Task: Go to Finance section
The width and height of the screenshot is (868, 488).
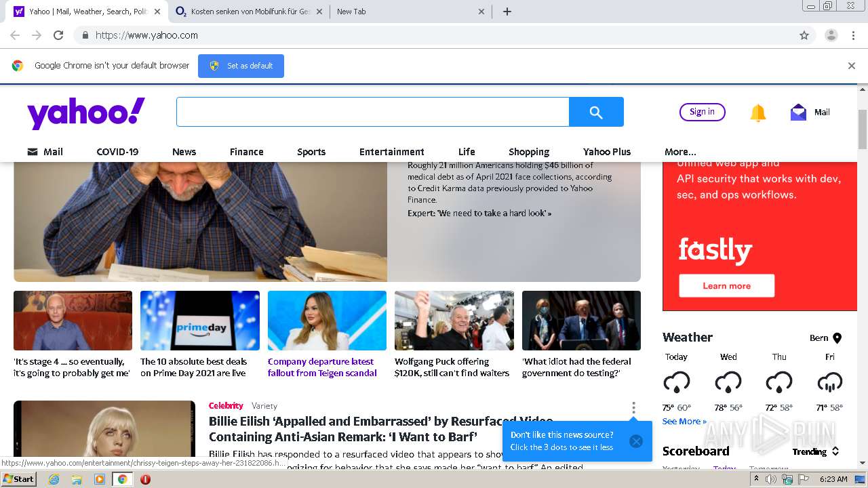Action: pos(246,152)
